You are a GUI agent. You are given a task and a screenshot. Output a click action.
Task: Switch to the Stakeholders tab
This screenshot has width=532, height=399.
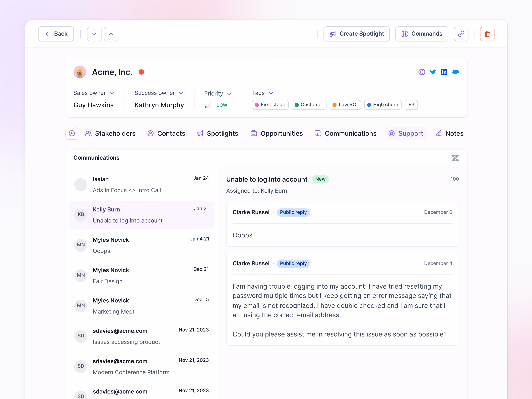coord(110,133)
